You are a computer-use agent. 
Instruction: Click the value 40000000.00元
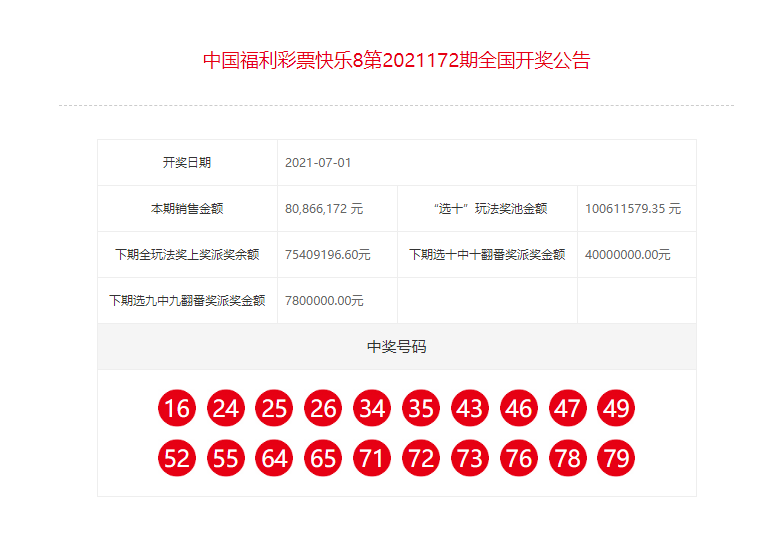pyautogui.click(x=628, y=255)
